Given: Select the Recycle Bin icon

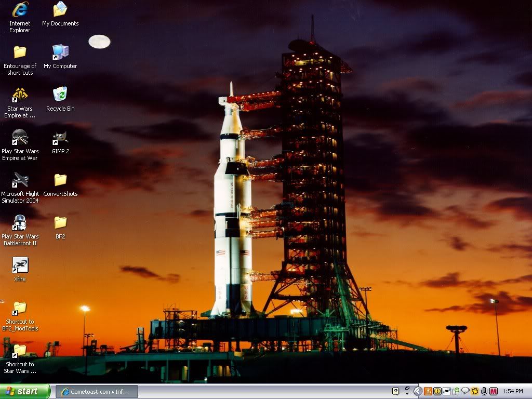Looking at the screenshot, I should coord(60,99).
